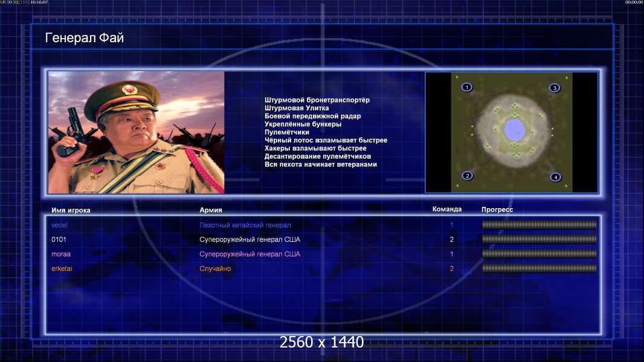Click army 'Пехотный китайский генерал'
This screenshot has height=362, width=644.
click(x=245, y=225)
